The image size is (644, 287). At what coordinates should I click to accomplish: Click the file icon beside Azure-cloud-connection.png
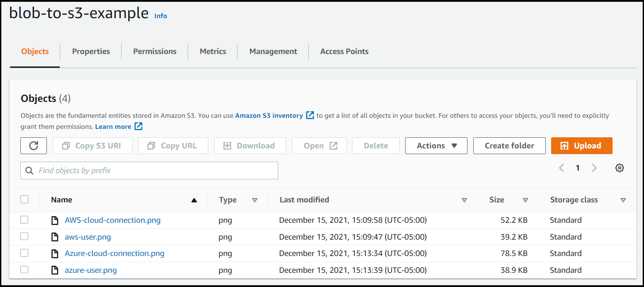(x=55, y=254)
